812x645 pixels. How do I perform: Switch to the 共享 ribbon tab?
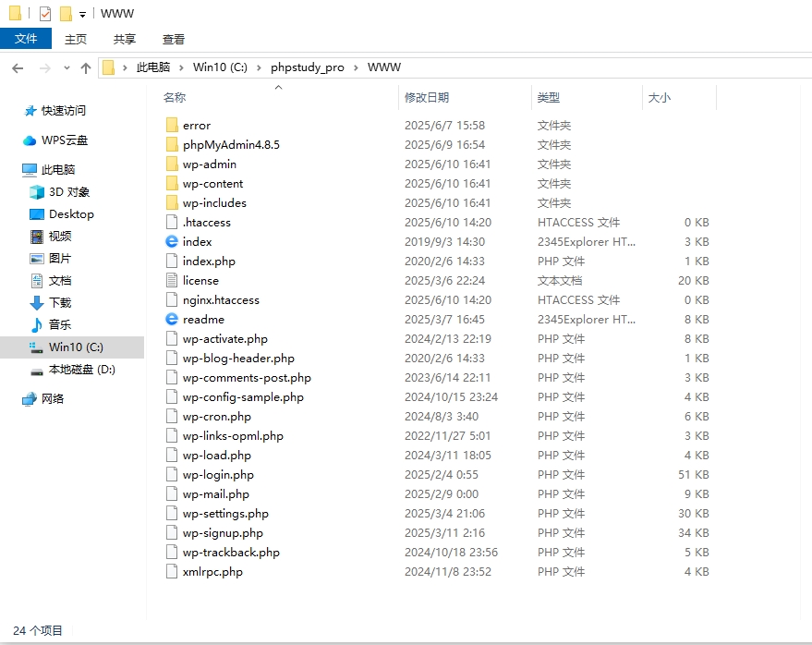pyautogui.click(x=125, y=40)
